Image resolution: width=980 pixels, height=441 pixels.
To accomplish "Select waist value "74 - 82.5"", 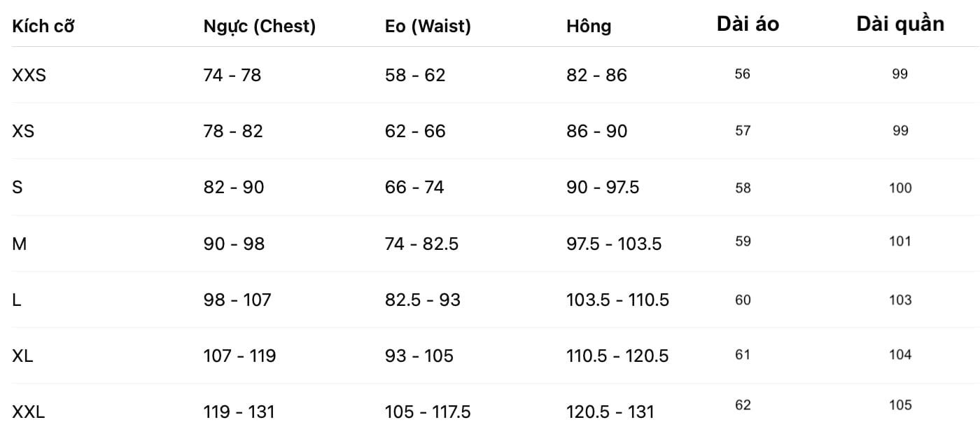I will click(x=421, y=244).
